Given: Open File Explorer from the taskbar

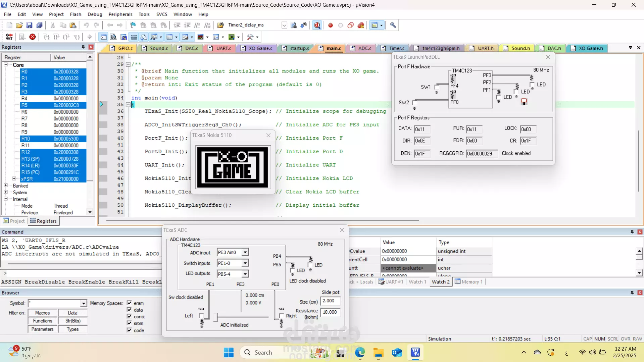Looking at the screenshot, I should (379, 352).
